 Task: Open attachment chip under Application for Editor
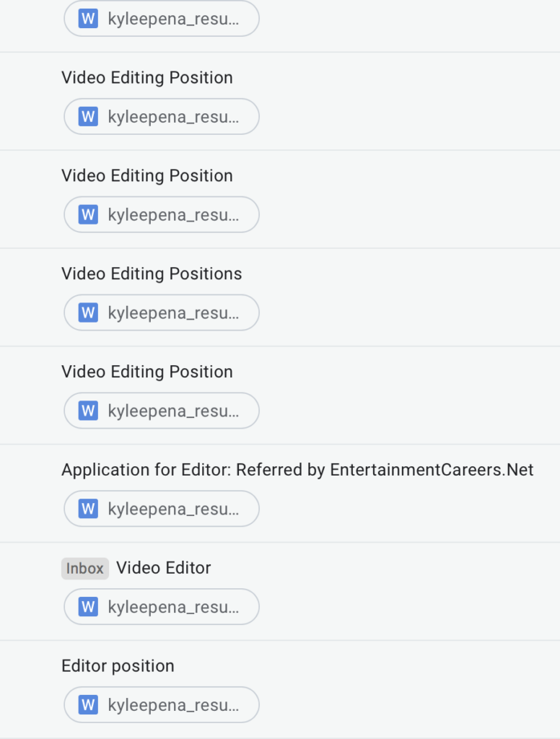click(162, 509)
